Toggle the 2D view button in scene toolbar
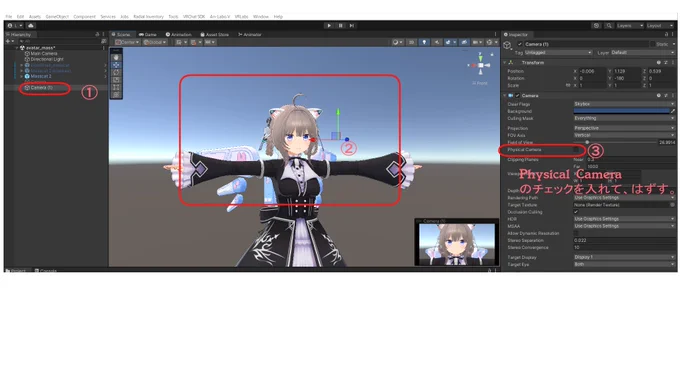Screen dimensions: 680x383 click(412, 42)
